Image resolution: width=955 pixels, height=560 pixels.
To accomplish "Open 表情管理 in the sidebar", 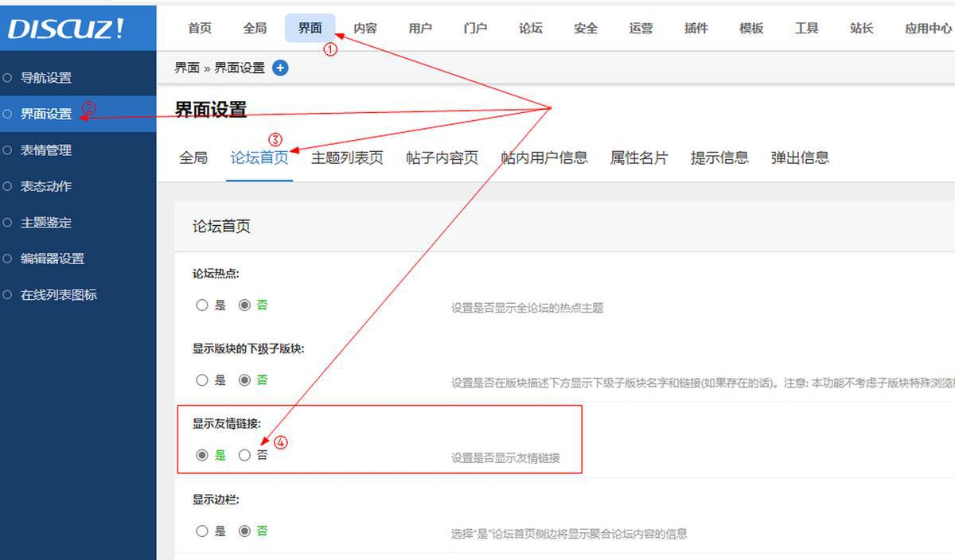I will click(78, 150).
